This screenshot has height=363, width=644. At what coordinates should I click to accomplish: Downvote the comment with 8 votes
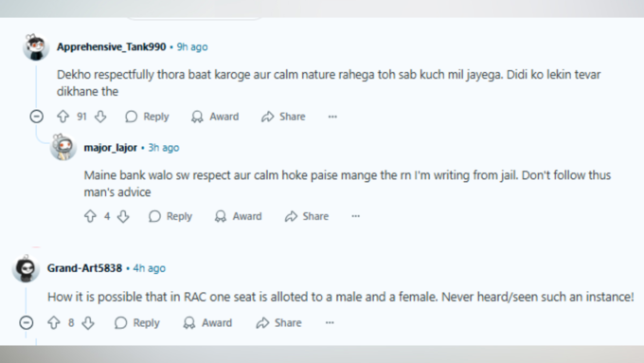pos(88,322)
